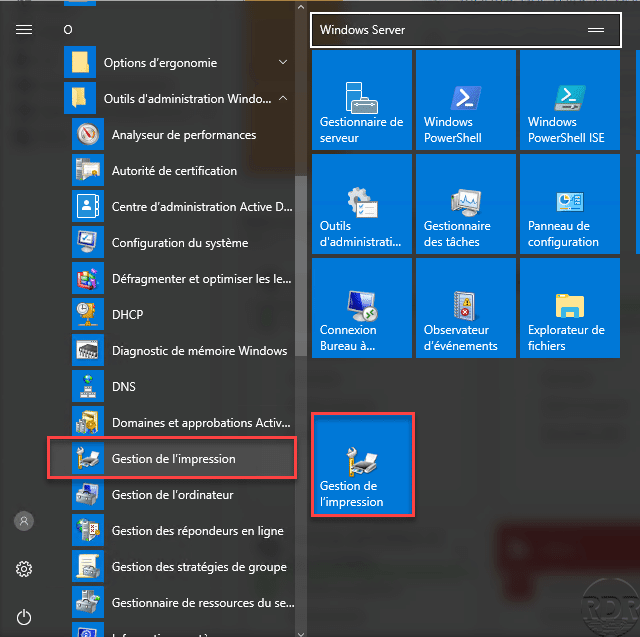Open the DNS manager entry
The image size is (640, 637).
pyautogui.click(x=183, y=386)
